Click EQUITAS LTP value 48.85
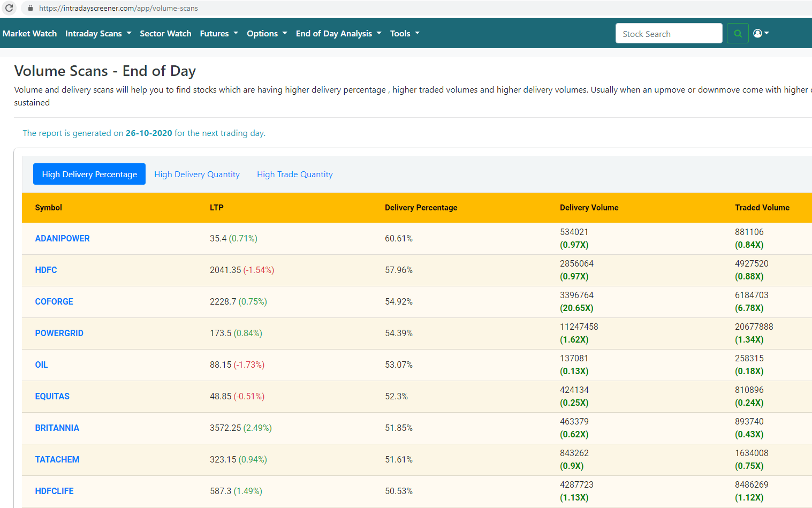This screenshot has width=812, height=508. pyautogui.click(x=221, y=396)
